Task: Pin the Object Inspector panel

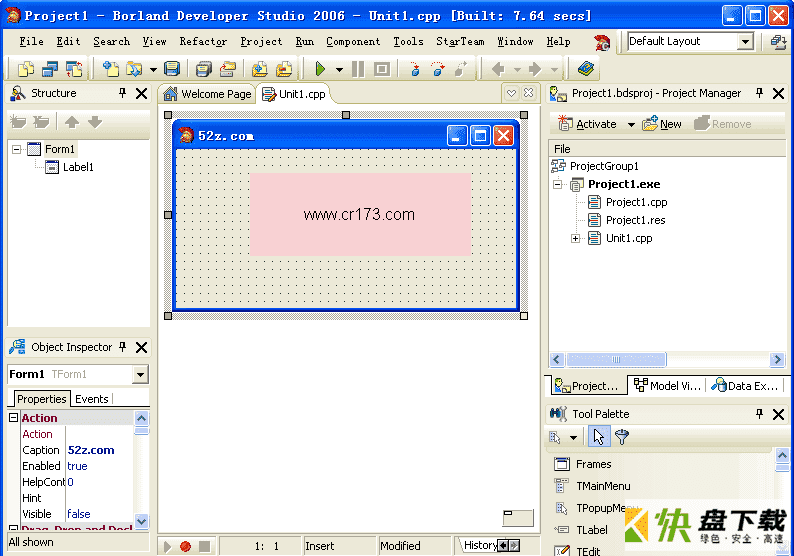Action: tap(122, 347)
